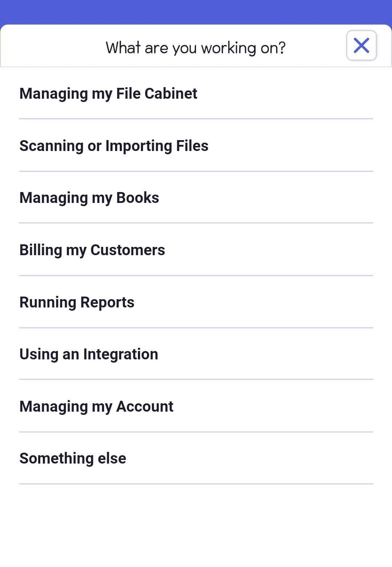The width and height of the screenshot is (392, 567).
Task: Pick the account management help topic
Action: coord(196,406)
